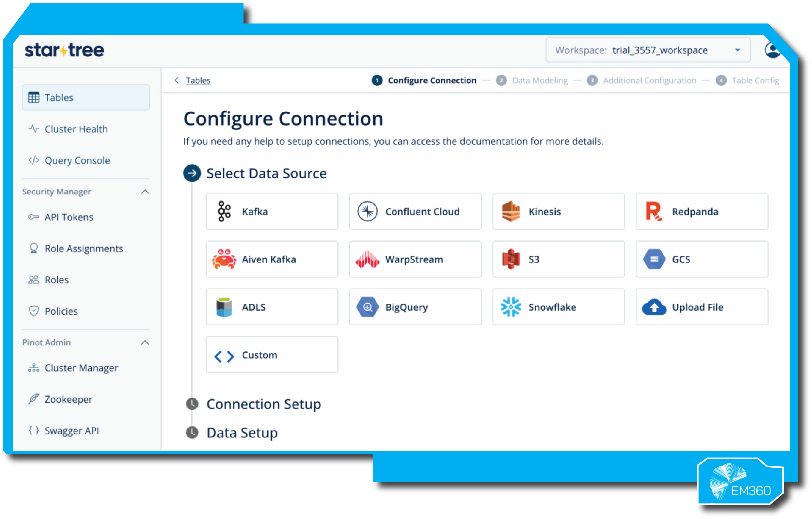
Task: Select the Kinesis data source
Action: pyautogui.click(x=558, y=211)
